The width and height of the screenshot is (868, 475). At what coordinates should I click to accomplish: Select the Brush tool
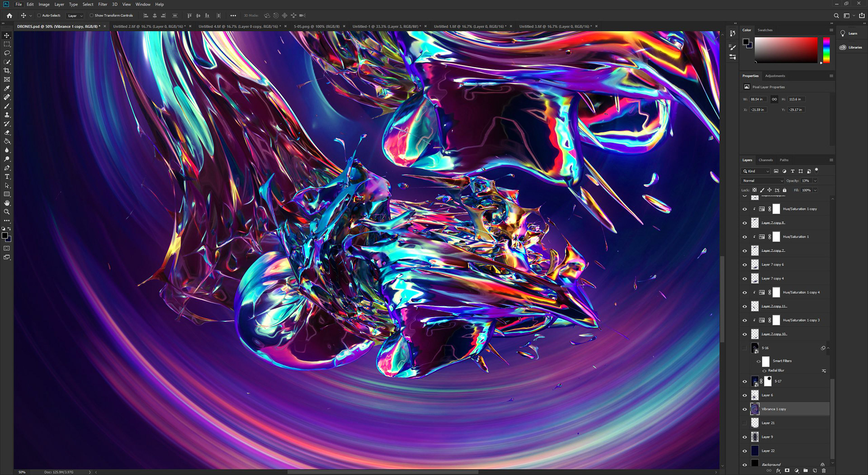click(x=7, y=106)
